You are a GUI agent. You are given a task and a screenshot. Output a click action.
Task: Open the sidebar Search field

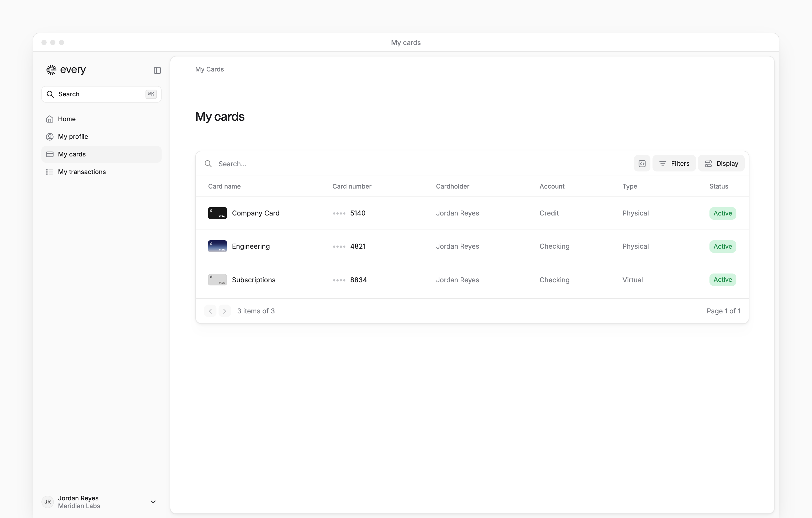point(101,94)
